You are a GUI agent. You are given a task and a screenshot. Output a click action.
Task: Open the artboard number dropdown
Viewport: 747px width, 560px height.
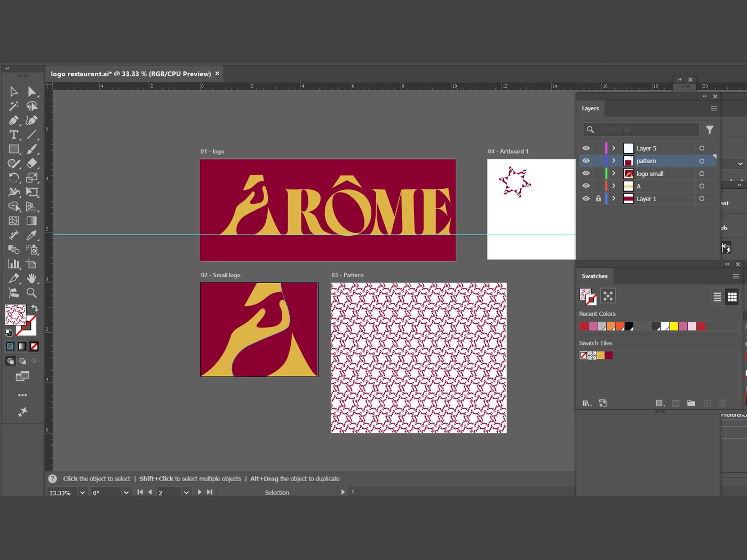click(186, 493)
